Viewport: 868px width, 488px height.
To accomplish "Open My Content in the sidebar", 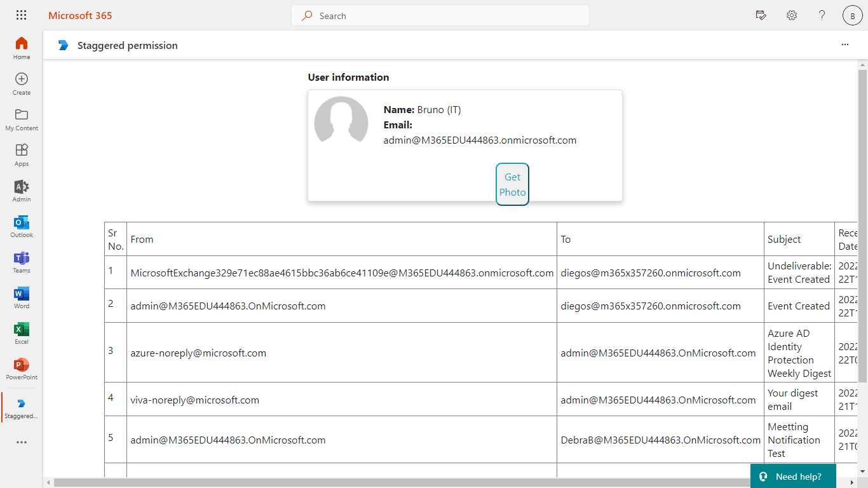I will [x=22, y=119].
